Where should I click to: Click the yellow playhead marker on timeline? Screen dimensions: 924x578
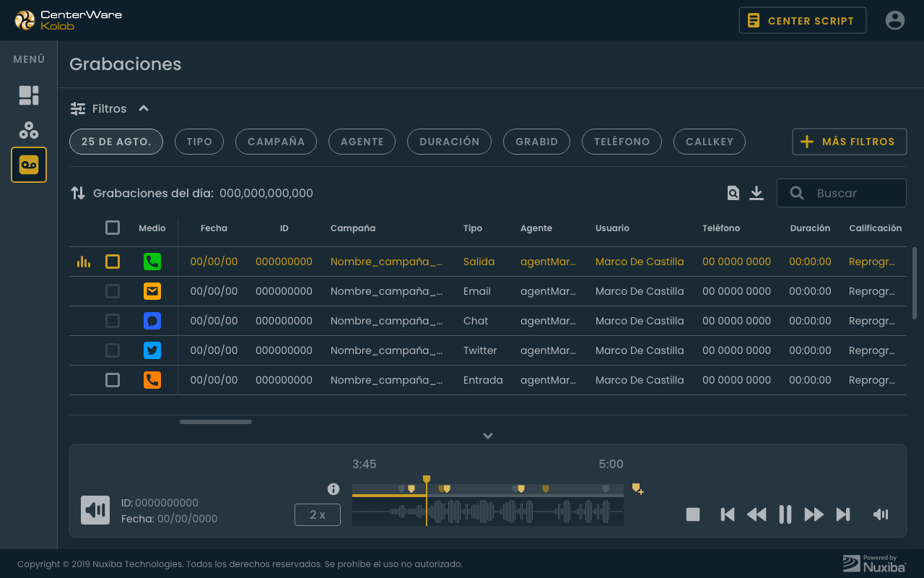(427, 480)
